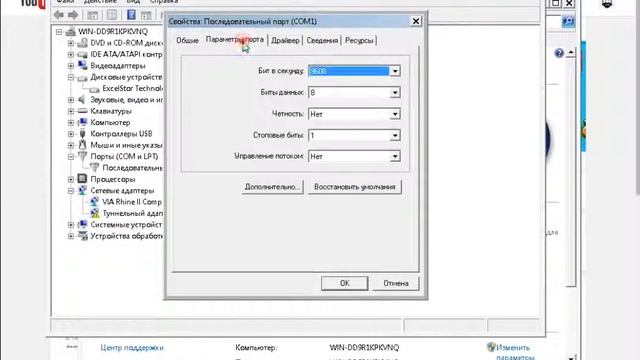Click the speaker icon for Звуковые devices
The width and height of the screenshot is (640, 360).
tap(82, 100)
